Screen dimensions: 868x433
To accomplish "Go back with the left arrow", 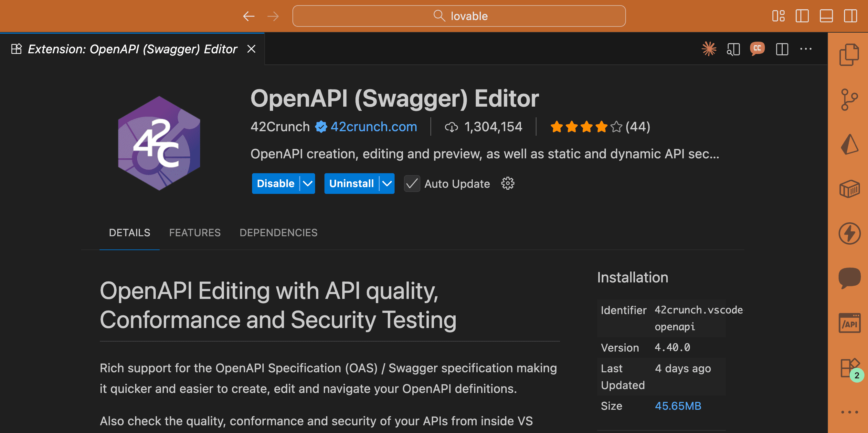I will [x=249, y=16].
